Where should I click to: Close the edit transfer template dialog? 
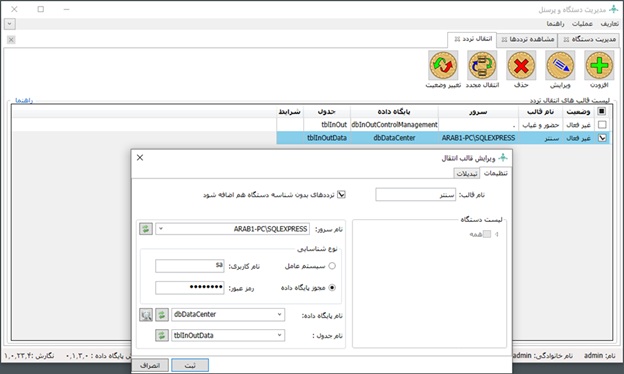[140, 158]
